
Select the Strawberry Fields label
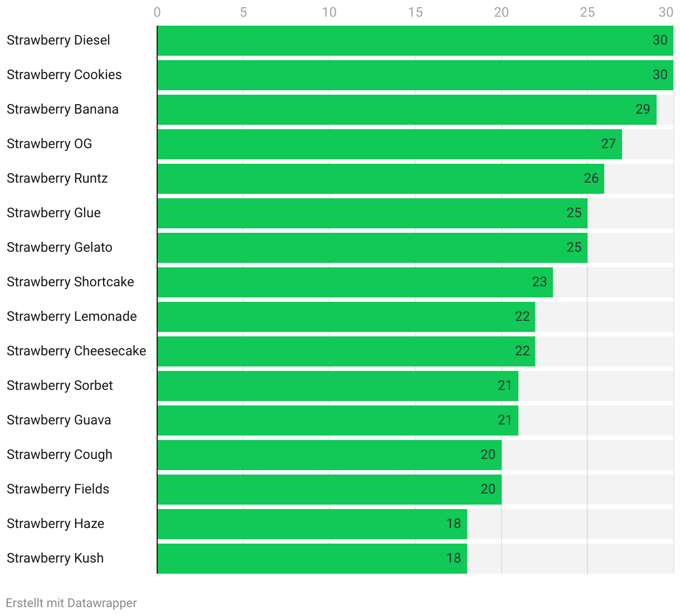click(x=58, y=489)
